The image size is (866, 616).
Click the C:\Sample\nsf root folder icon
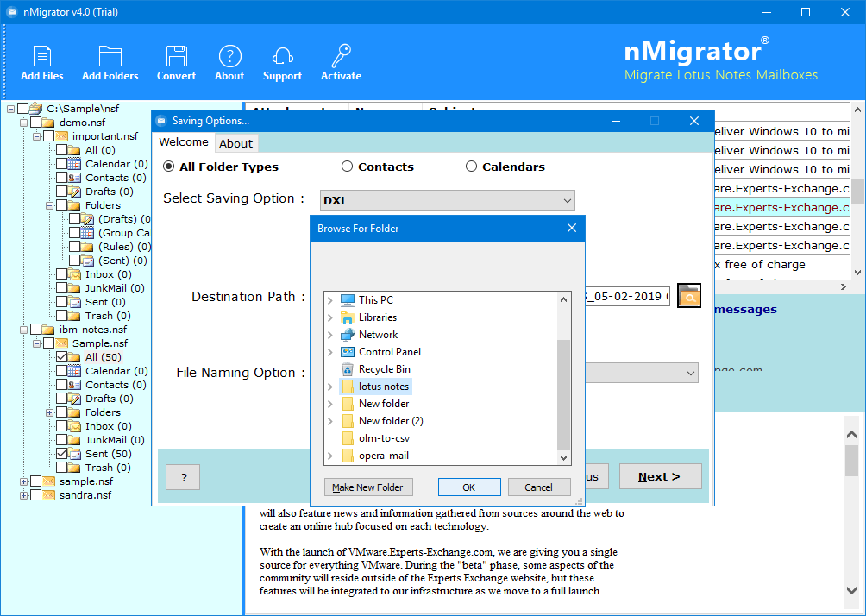click(x=36, y=108)
